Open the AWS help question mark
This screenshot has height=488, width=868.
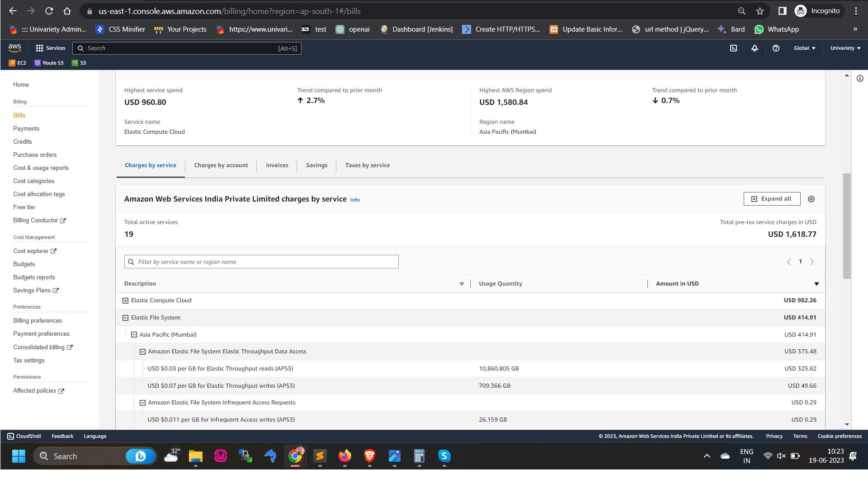click(776, 48)
